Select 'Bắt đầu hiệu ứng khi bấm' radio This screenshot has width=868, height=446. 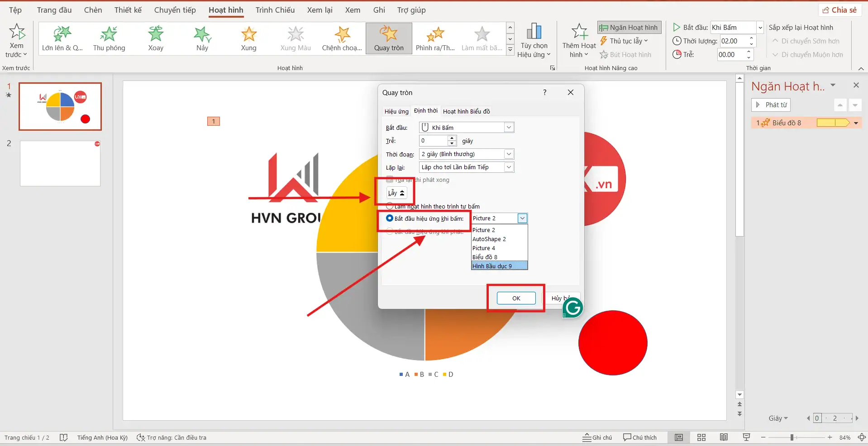point(390,218)
